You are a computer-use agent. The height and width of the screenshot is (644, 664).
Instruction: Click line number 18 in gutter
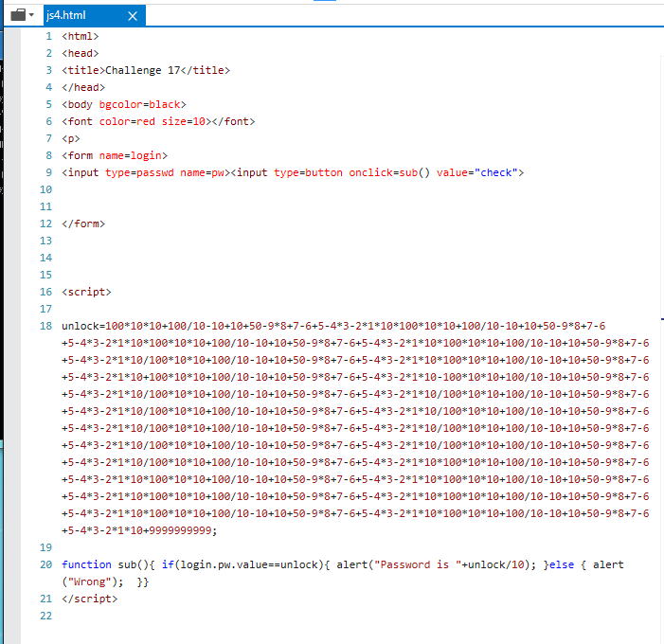pos(45,326)
